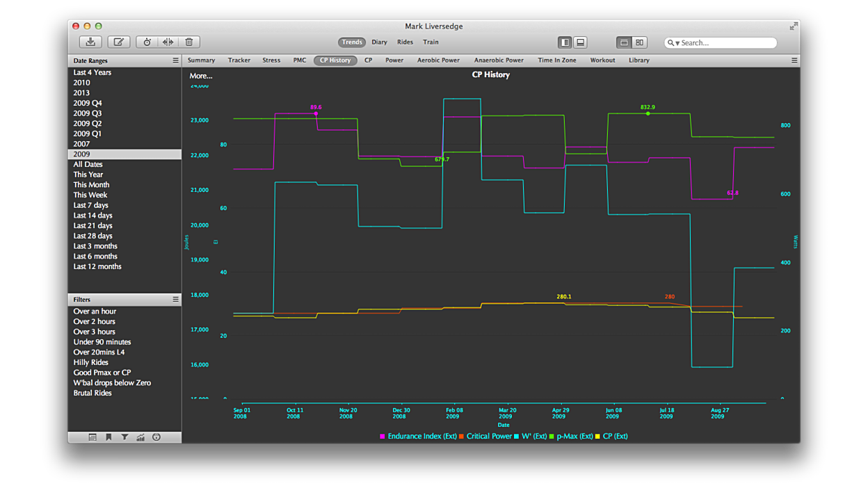The image size is (868, 488).
Task: Click the trash delete icon
Action: coord(188,42)
